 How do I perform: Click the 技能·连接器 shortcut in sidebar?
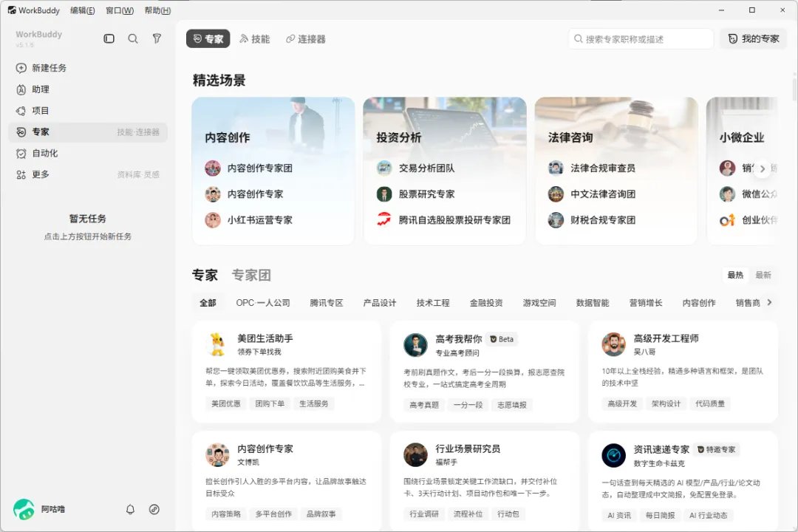138,132
